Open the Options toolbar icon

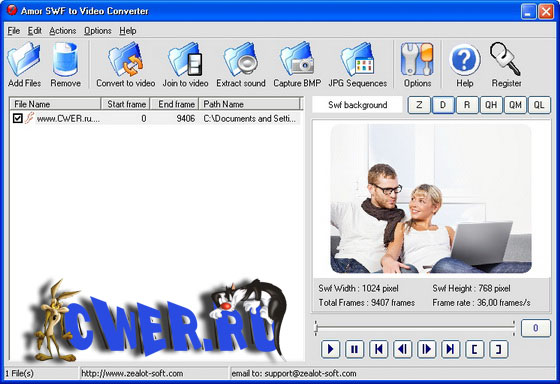coord(417,59)
